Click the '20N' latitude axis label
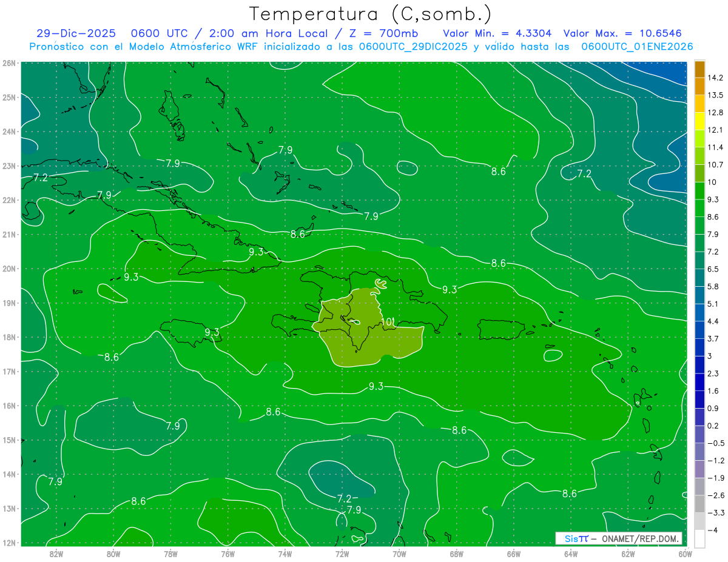 point(8,269)
